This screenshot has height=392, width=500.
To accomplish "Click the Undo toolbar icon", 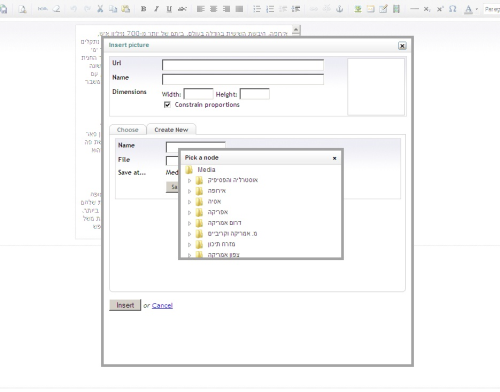I will point(74,9).
